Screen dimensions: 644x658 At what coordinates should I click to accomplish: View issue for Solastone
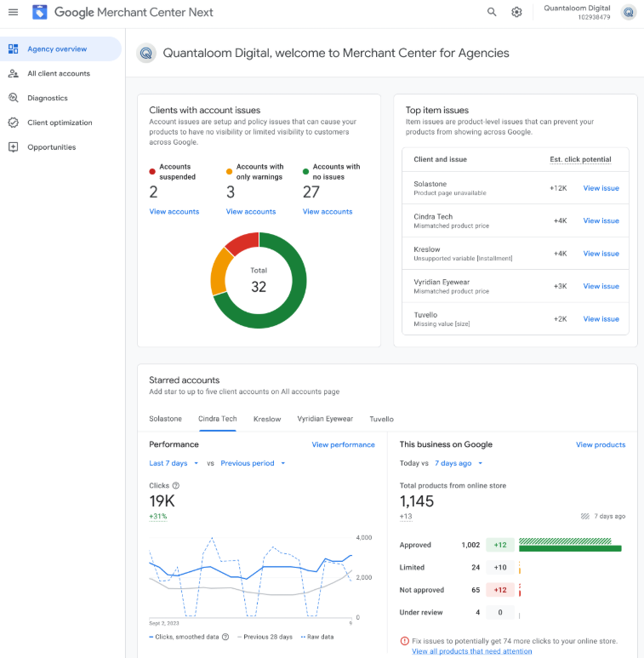click(601, 188)
